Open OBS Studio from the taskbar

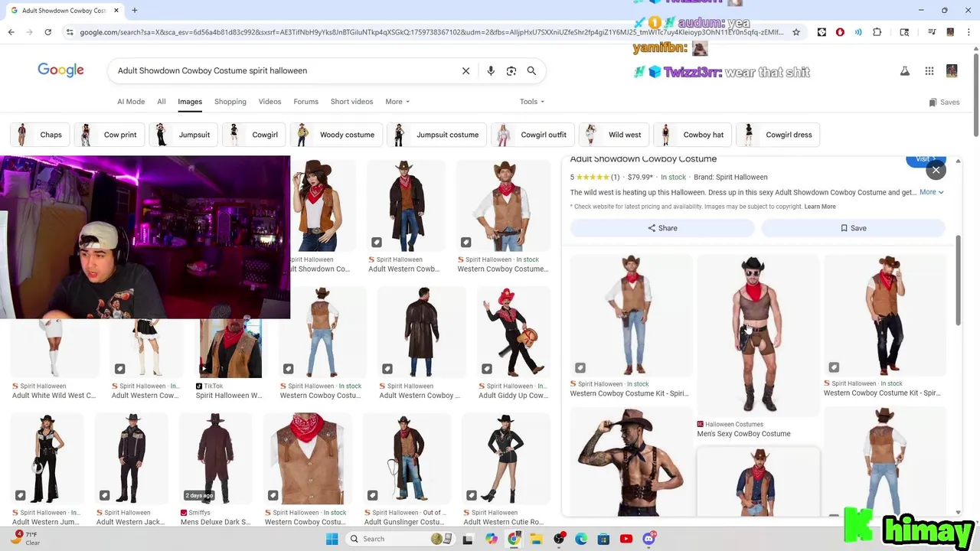pos(559,539)
